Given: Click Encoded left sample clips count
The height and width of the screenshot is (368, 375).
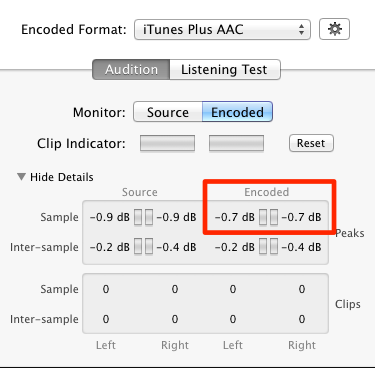Looking at the screenshot, I should tap(233, 289).
